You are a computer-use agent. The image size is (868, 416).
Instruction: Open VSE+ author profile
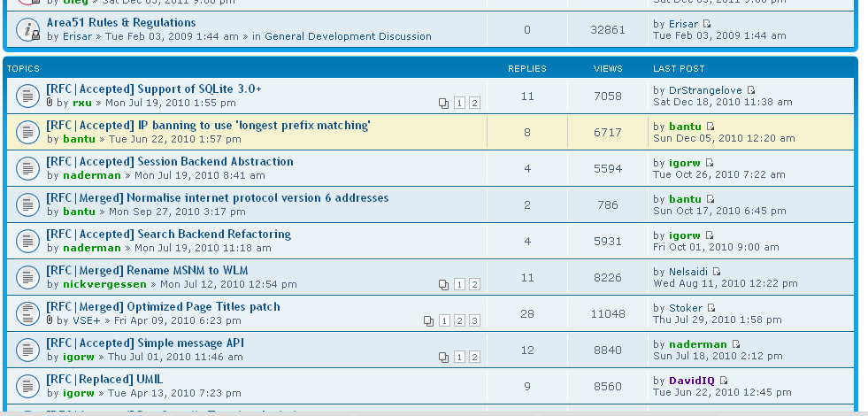point(87,320)
